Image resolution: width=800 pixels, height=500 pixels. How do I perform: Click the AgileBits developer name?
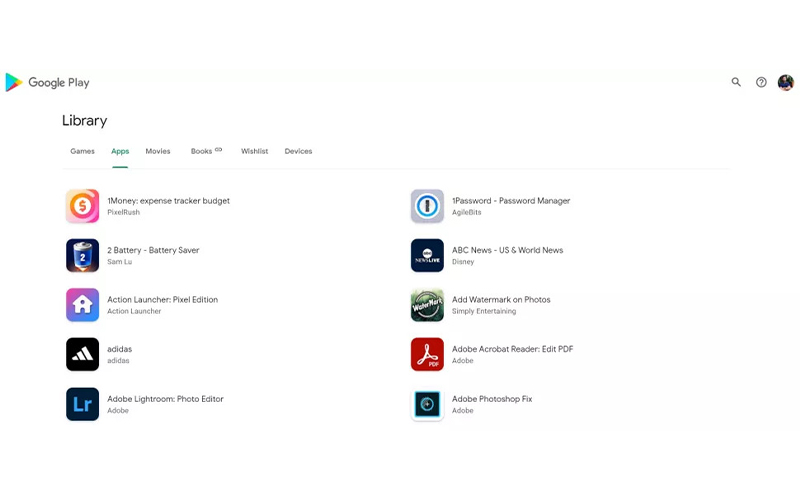click(x=466, y=212)
